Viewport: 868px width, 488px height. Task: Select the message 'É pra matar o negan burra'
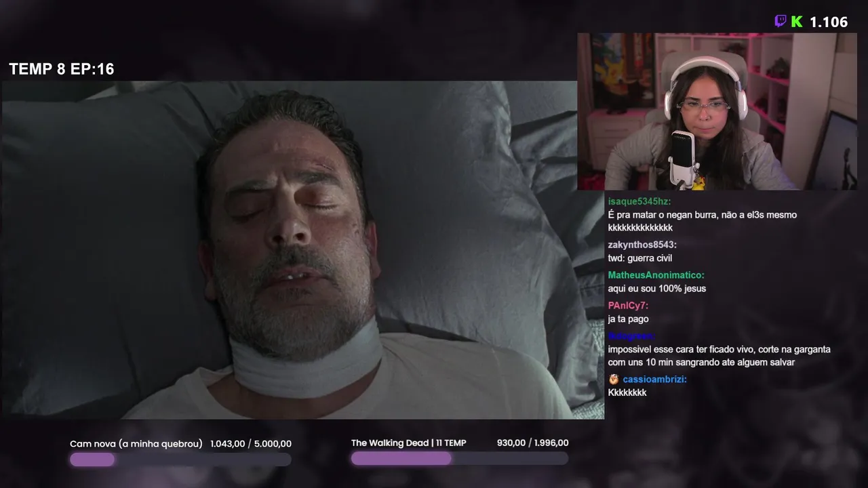coord(703,221)
